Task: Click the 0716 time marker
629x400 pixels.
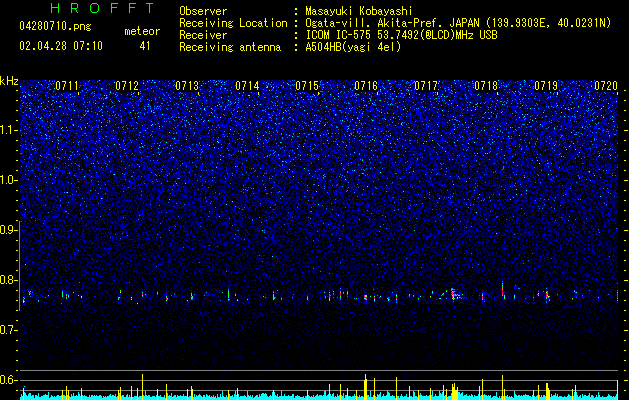Action: (x=366, y=86)
